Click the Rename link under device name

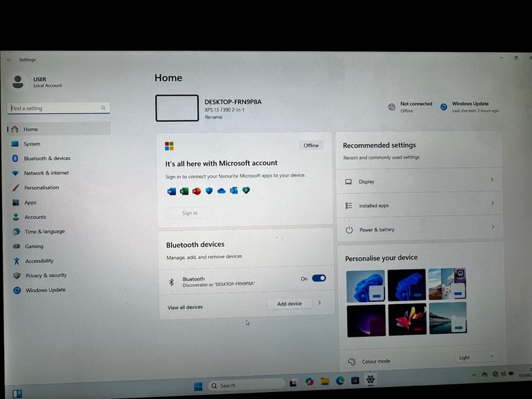pos(213,117)
